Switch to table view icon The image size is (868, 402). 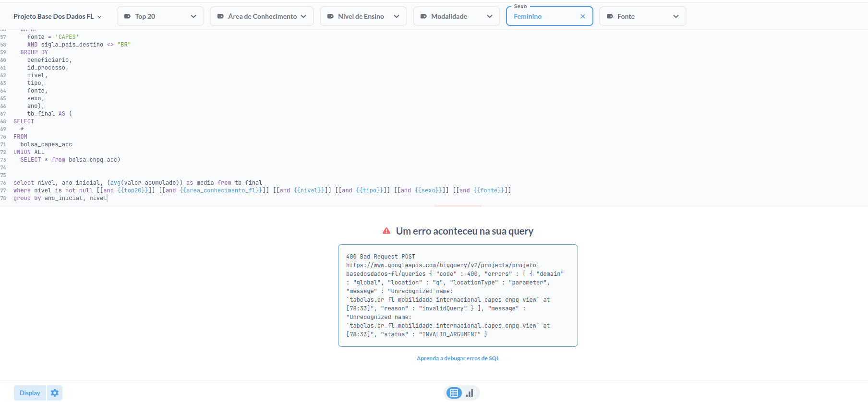pyautogui.click(x=454, y=393)
